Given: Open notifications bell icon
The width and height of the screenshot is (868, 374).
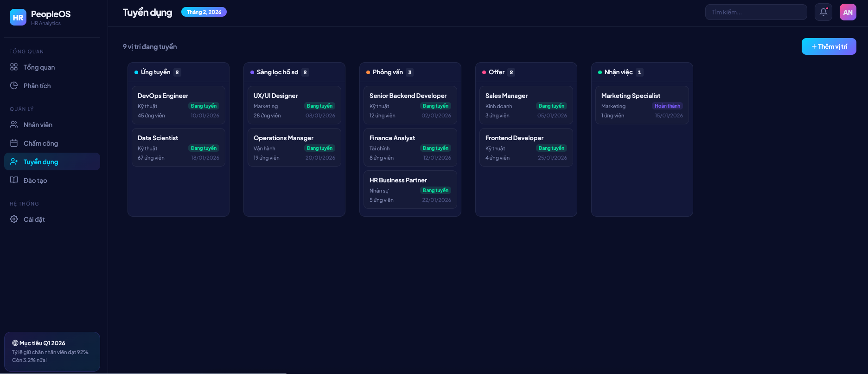Looking at the screenshot, I should (823, 12).
